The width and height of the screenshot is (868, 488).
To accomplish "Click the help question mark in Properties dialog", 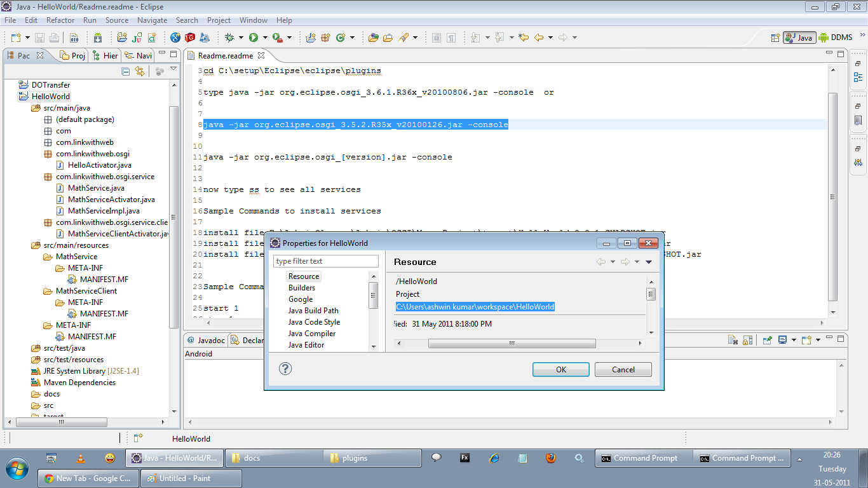I will pyautogui.click(x=285, y=369).
